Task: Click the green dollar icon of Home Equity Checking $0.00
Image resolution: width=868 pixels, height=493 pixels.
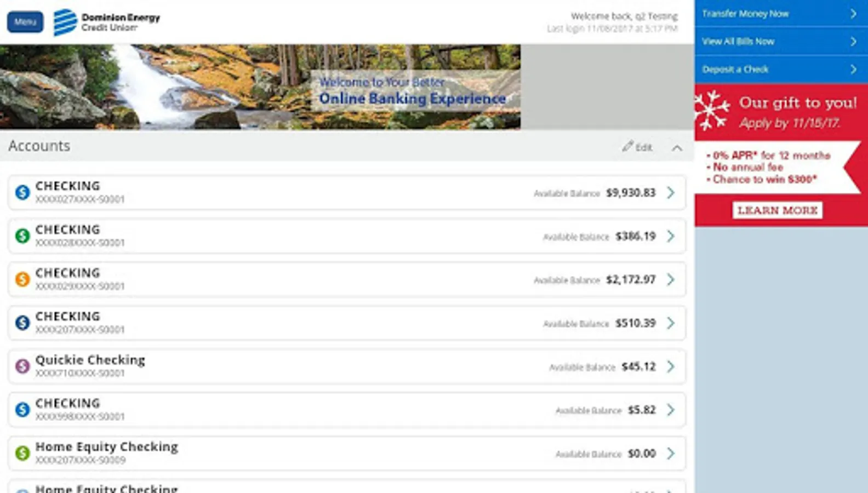Action: click(x=22, y=453)
